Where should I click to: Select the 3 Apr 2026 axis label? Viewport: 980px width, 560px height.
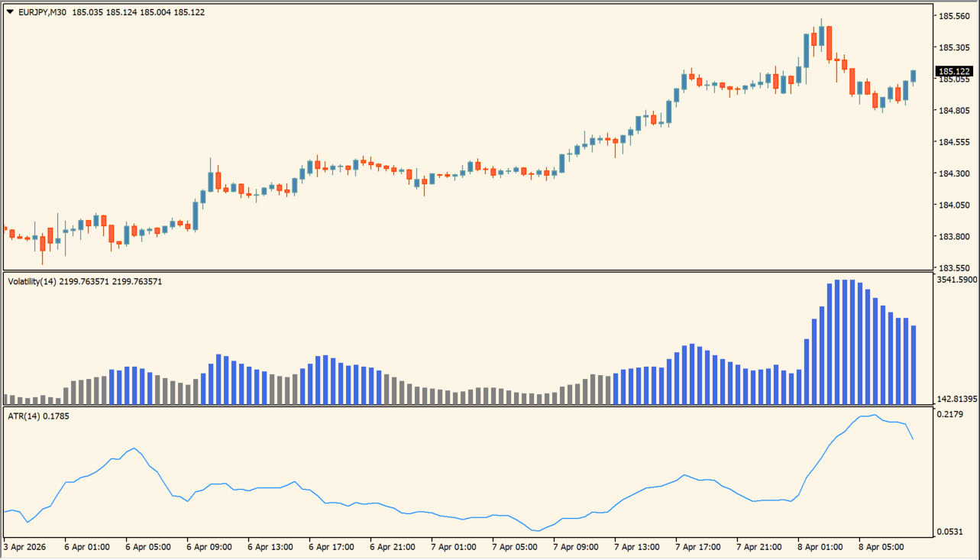coord(24,547)
